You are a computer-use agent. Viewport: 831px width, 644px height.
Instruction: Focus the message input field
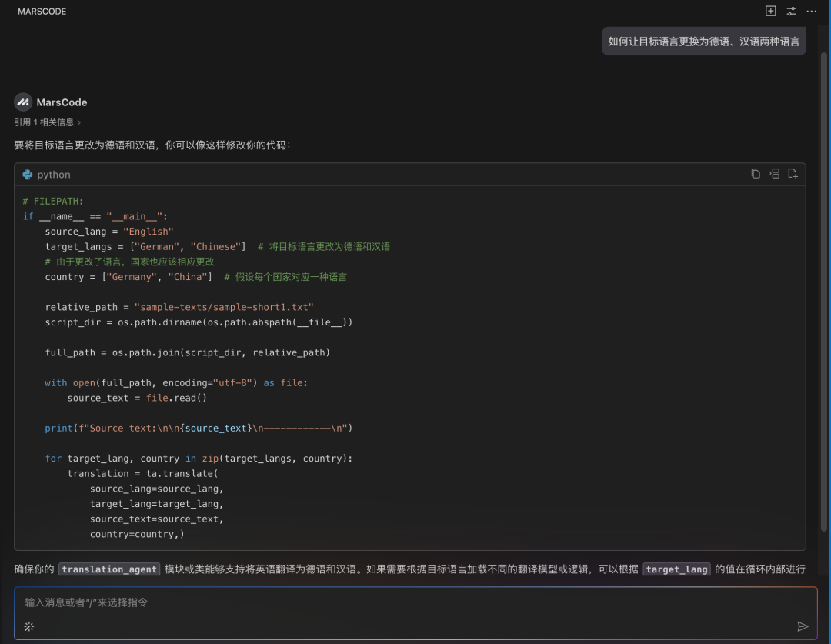[415, 602]
